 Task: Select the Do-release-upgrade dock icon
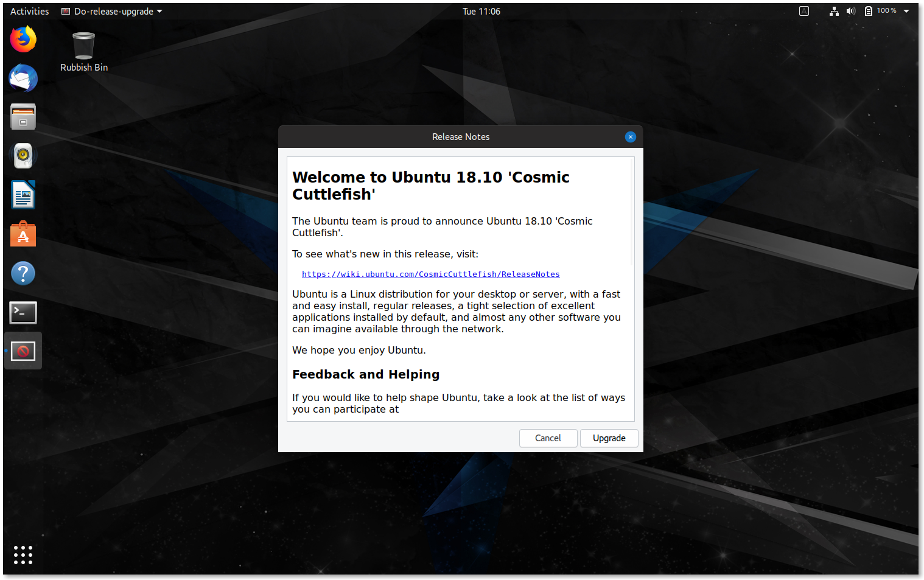23,351
